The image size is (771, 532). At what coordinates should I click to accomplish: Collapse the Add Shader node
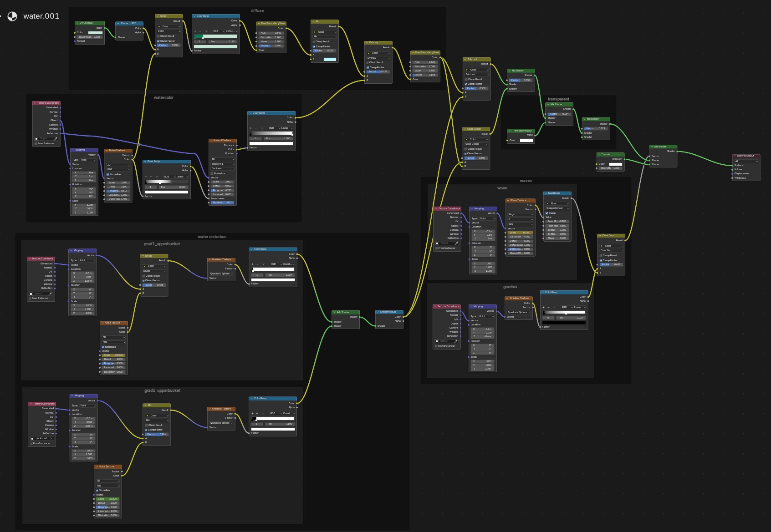click(x=335, y=312)
